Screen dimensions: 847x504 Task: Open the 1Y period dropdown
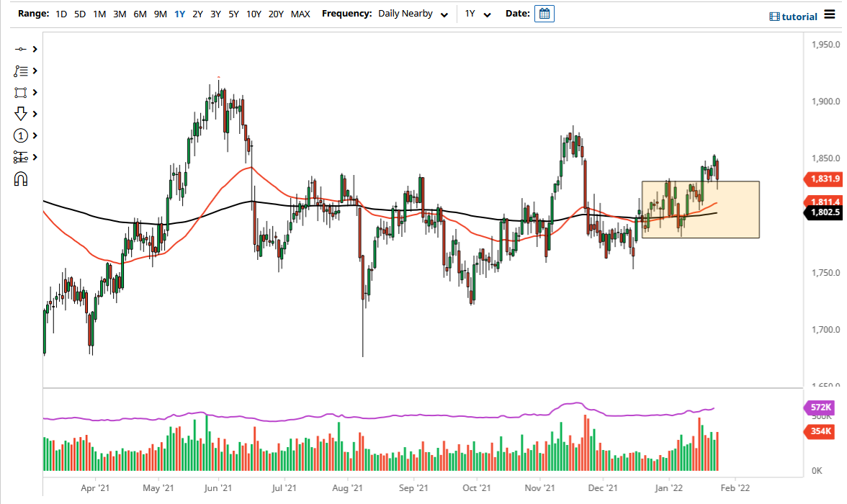pos(478,14)
